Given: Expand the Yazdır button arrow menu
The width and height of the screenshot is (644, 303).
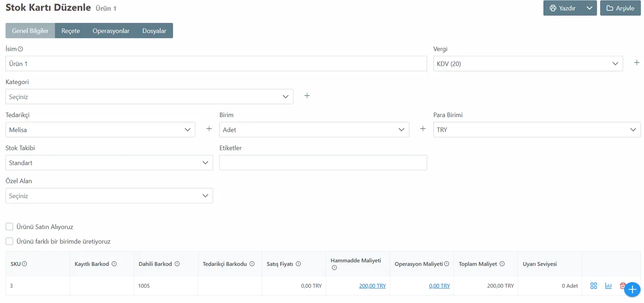Looking at the screenshot, I should 589,8.
